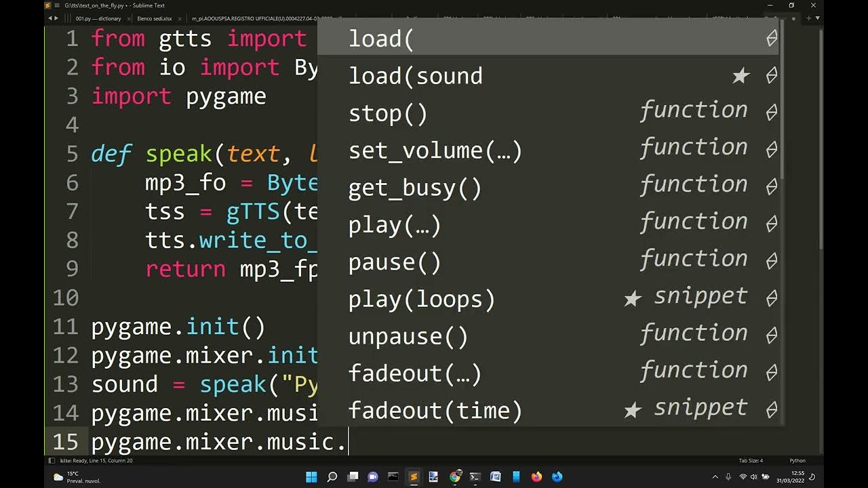The width and height of the screenshot is (868, 488).
Task: Click 'pygame.init()' on line 11
Action: pyautogui.click(x=178, y=327)
